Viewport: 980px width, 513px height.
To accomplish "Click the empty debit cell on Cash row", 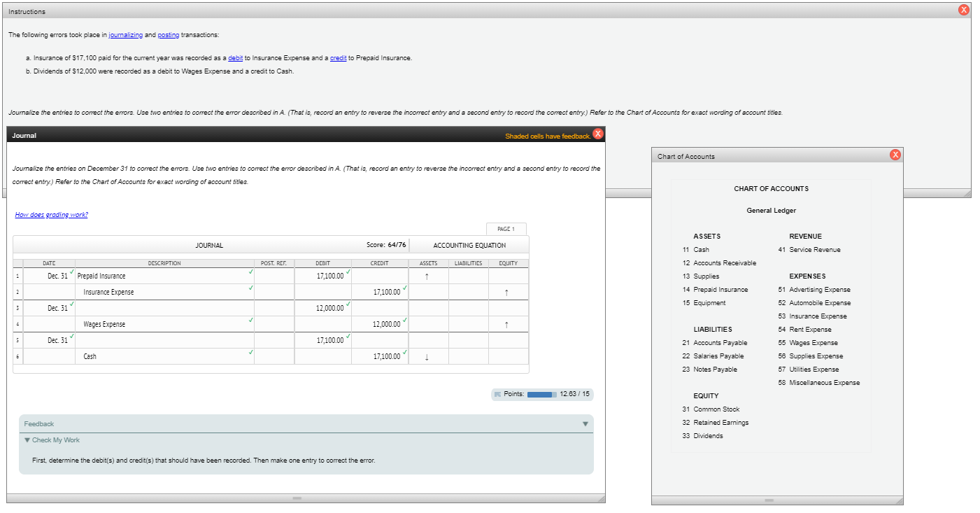I will click(x=323, y=356).
